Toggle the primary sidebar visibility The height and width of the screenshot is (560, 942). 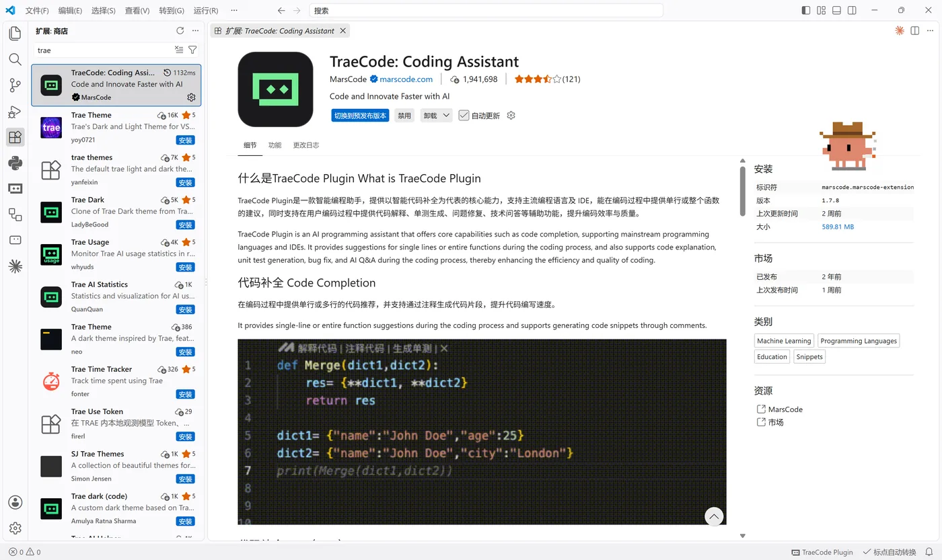805,11
